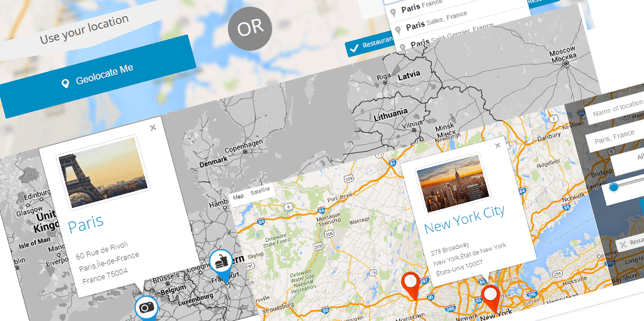Viewport: 644px width, 321px height.
Task: Switch to the Satellite view tab
Action: (260, 190)
